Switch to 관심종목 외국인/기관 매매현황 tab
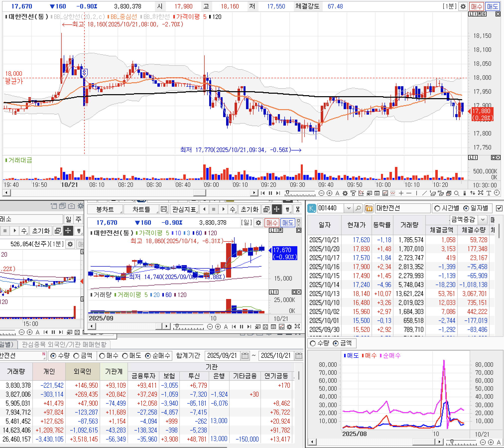This screenshot has width=504, height=448. pyautogui.click(x=64, y=344)
